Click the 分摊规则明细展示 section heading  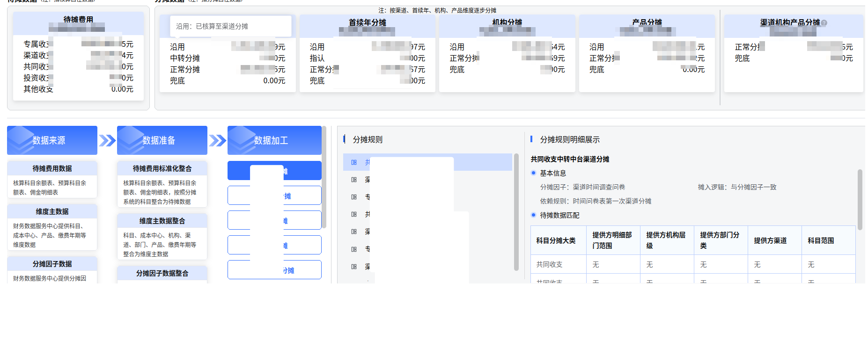(570, 139)
